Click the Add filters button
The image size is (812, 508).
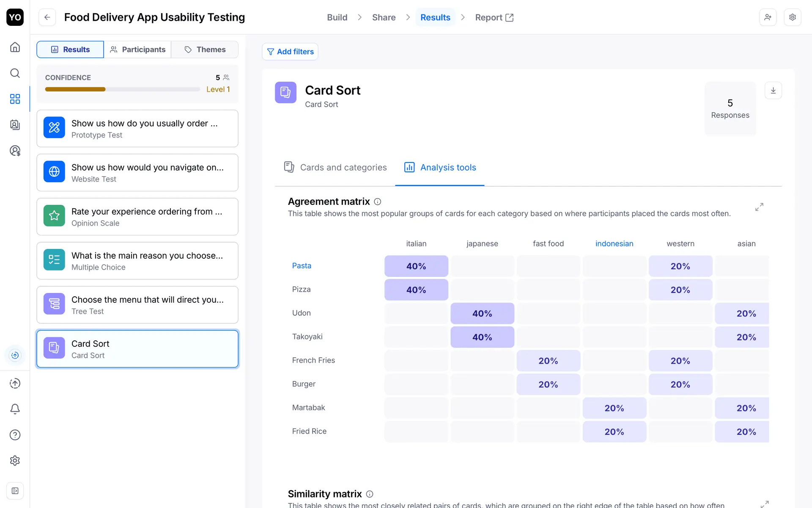(290, 52)
